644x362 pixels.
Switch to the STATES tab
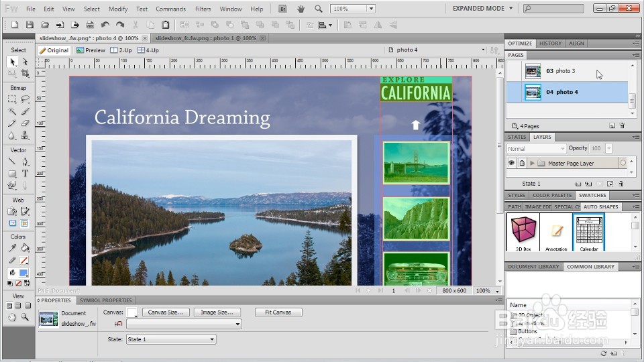(x=517, y=137)
